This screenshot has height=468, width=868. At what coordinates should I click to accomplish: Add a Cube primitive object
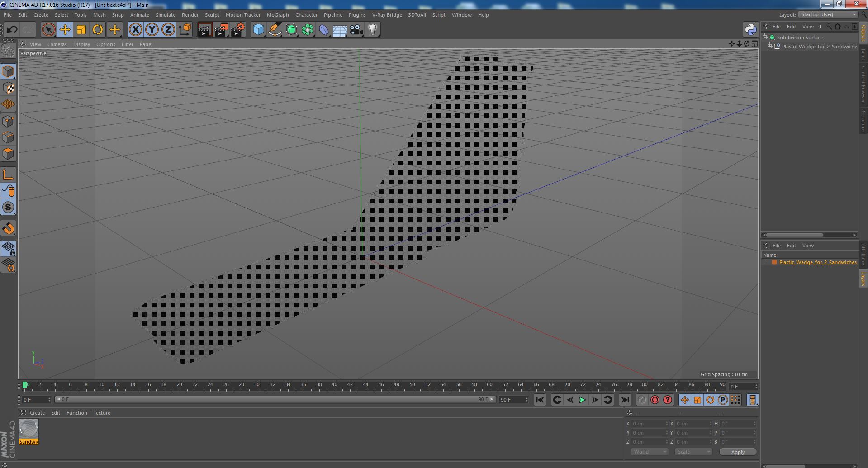[258, 30]
